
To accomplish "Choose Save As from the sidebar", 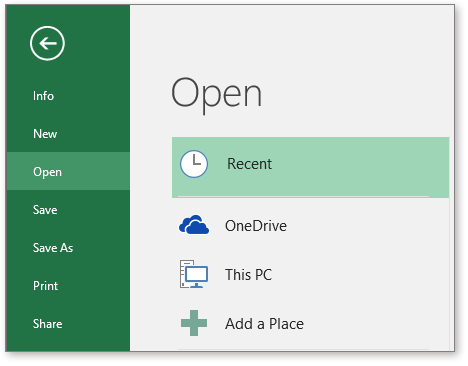I will coord(68,248).
